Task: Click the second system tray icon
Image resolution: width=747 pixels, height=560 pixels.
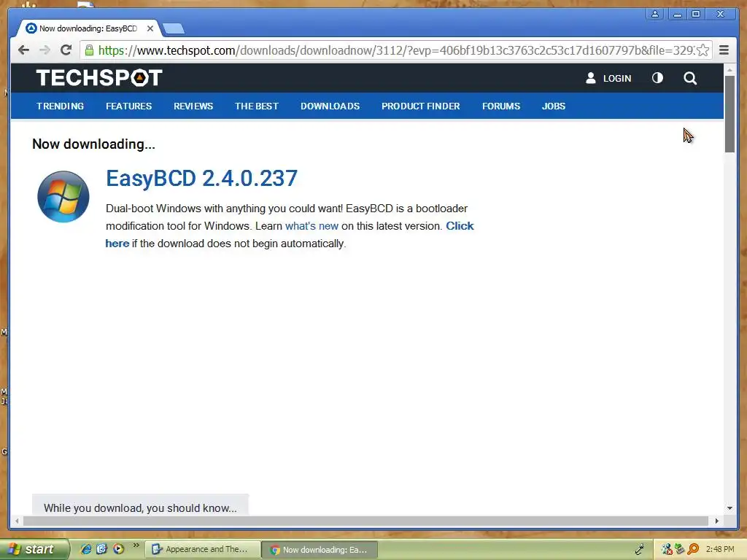Action: (679, 550)
